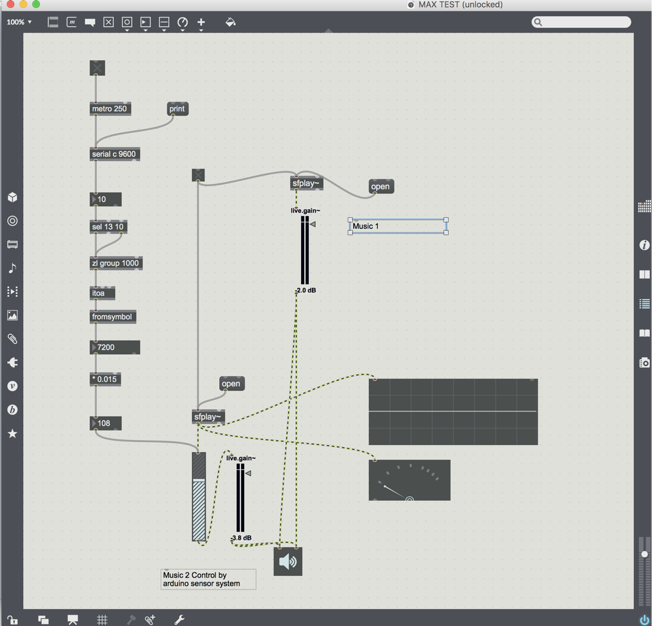Open the Sequences icon in left sidebar
The width and height of the screenshot is (652, 626).
coord(12,292)
